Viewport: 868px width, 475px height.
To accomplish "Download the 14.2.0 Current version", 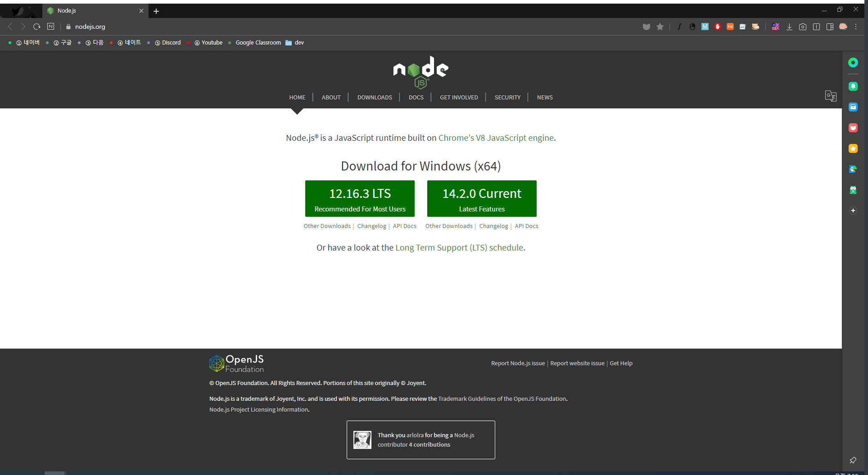I will pyautogui.click(x=482, y=198).
